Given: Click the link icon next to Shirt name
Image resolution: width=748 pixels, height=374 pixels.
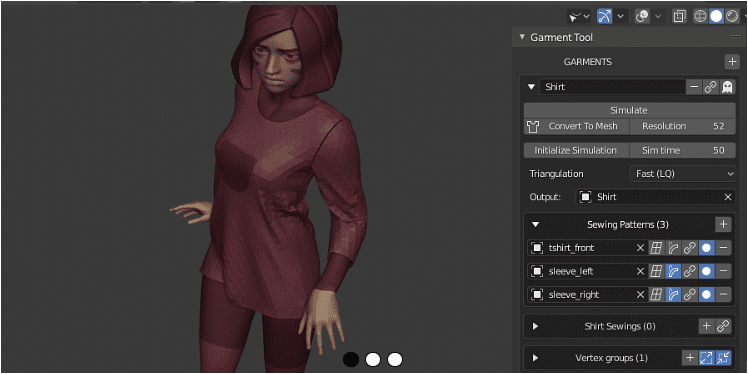Looking at the screenshot, I should pos(711,87).
